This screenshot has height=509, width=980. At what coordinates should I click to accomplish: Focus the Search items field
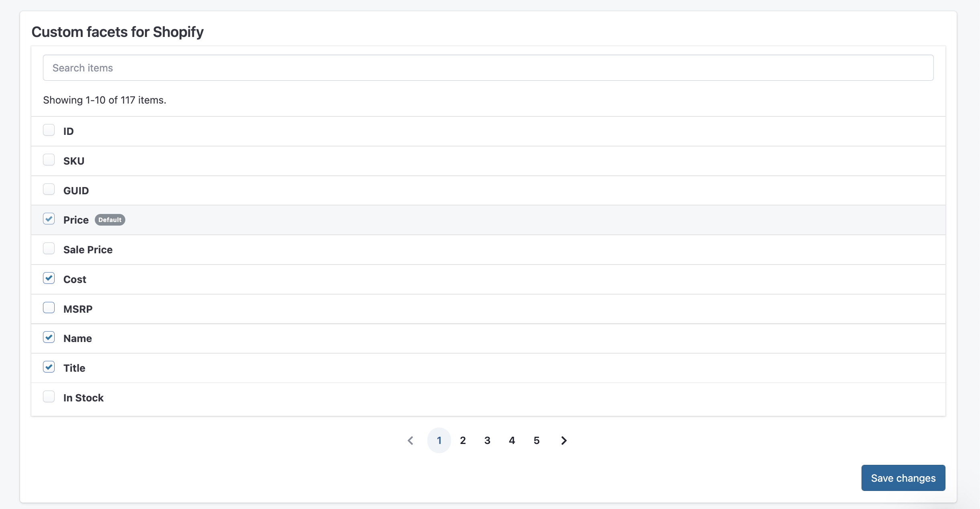(488, 68)
